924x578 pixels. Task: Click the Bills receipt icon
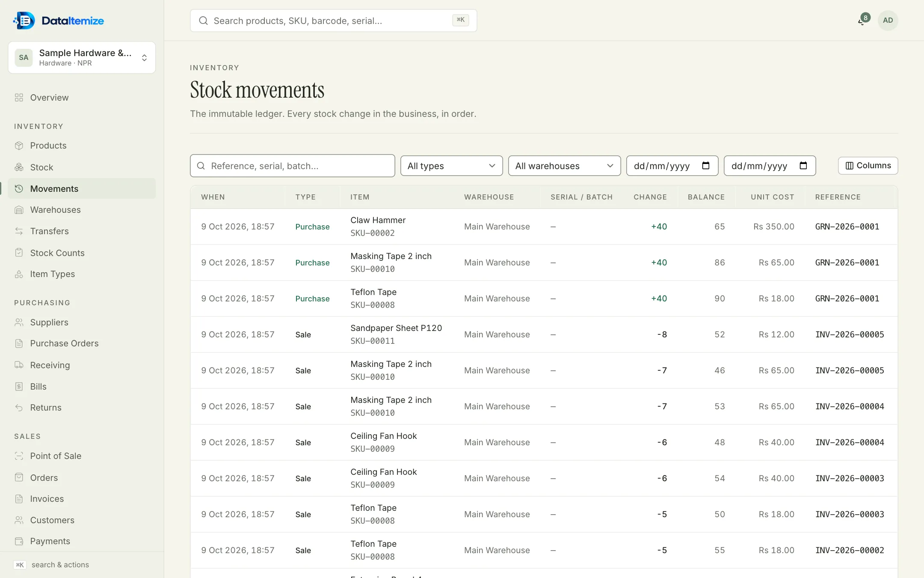[x=19, y=387]
